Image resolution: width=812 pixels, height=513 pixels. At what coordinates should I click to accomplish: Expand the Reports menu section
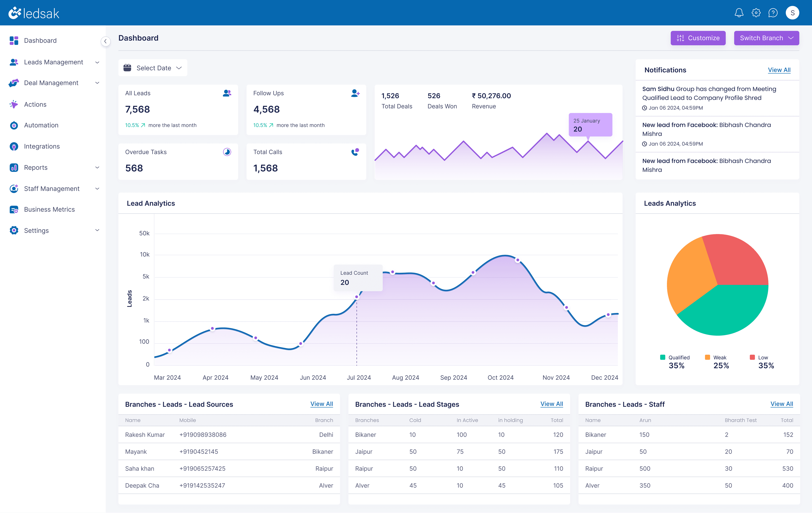coord(97,167)
